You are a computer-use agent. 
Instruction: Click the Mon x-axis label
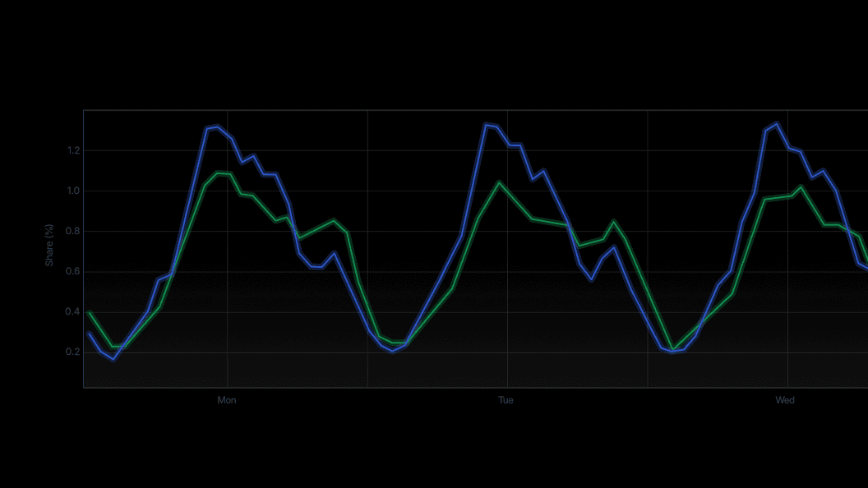click(226, 400)
